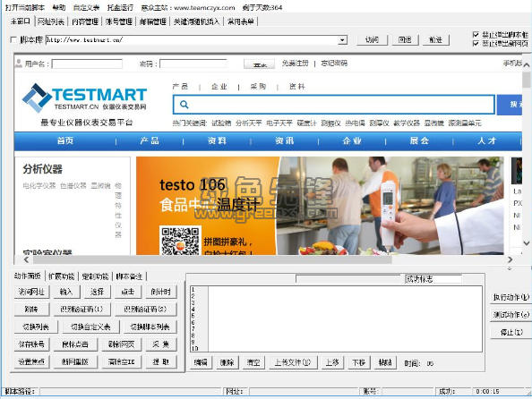The height and width of the screenshot is (399, 532).
Task: Click the 回退 back button
Action: (x=405, y=40)
